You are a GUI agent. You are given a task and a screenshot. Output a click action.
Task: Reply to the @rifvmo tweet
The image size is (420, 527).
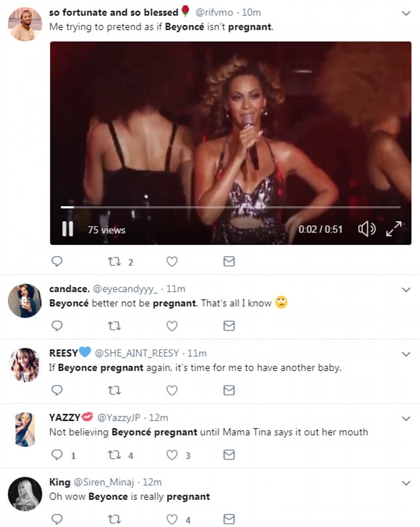[x=57, y=262]
